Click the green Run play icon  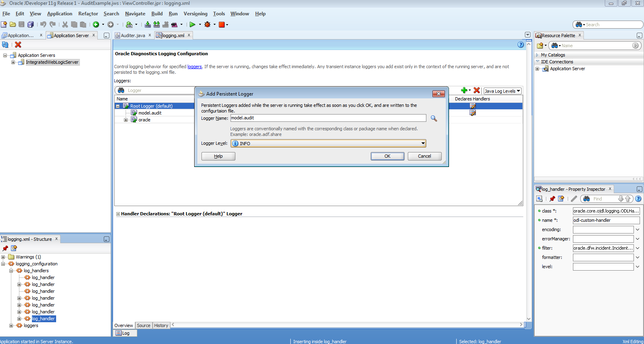tap(193, 25)
